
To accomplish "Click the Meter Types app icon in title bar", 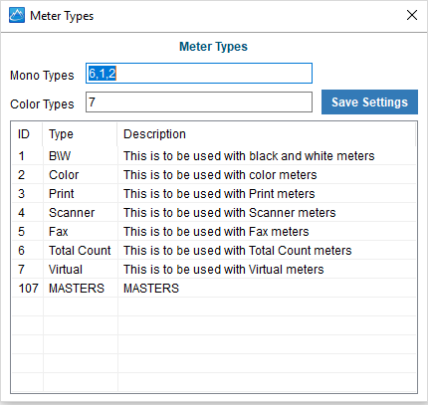I will pos(17,15).
